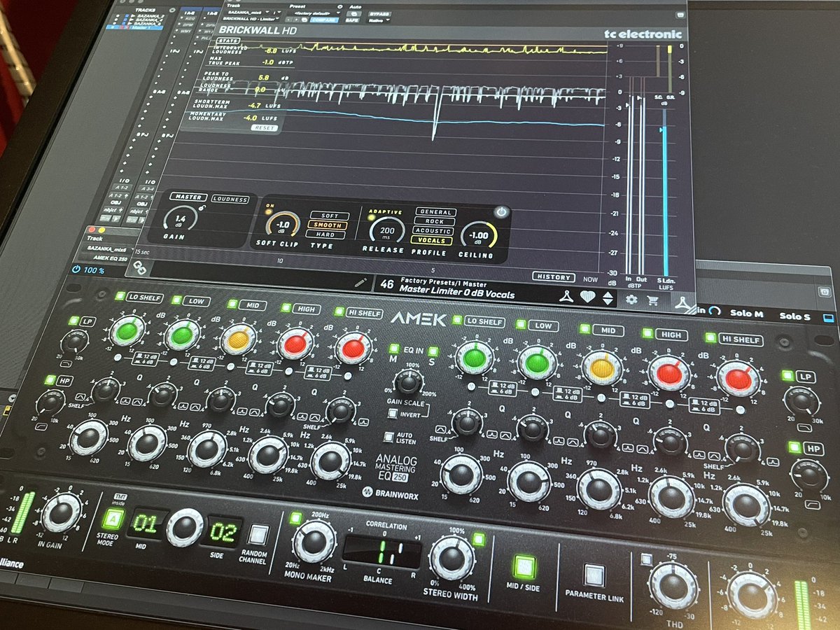Image resolution: width=840 pixels, height=630 pixels.
Task: Click the STATS button
Action: pyautogui.click(x=230, y=41)
